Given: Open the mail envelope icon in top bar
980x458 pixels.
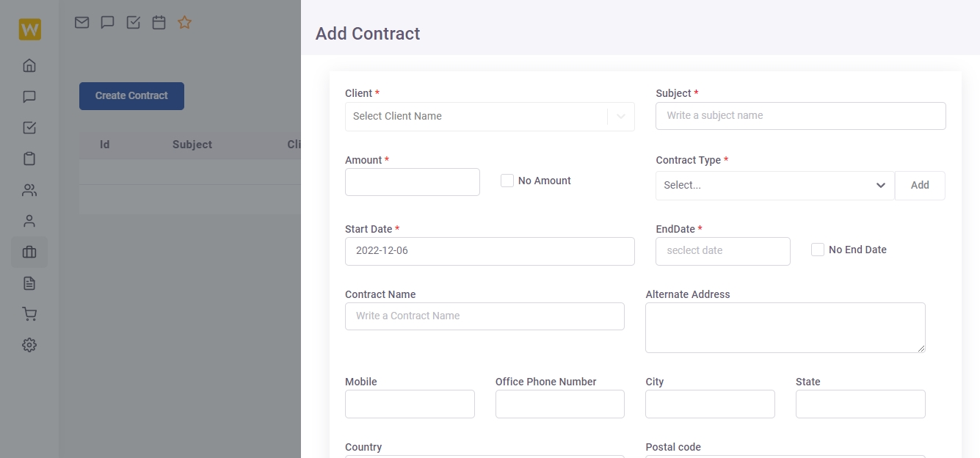Looking at the screenshot, I should click(x=82, y=23).
